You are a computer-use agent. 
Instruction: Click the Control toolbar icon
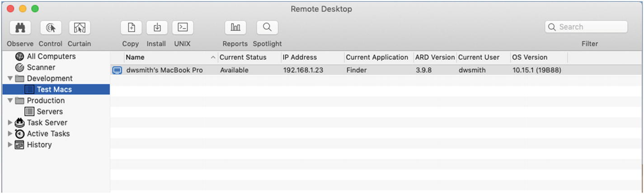(x=51, y=28)
